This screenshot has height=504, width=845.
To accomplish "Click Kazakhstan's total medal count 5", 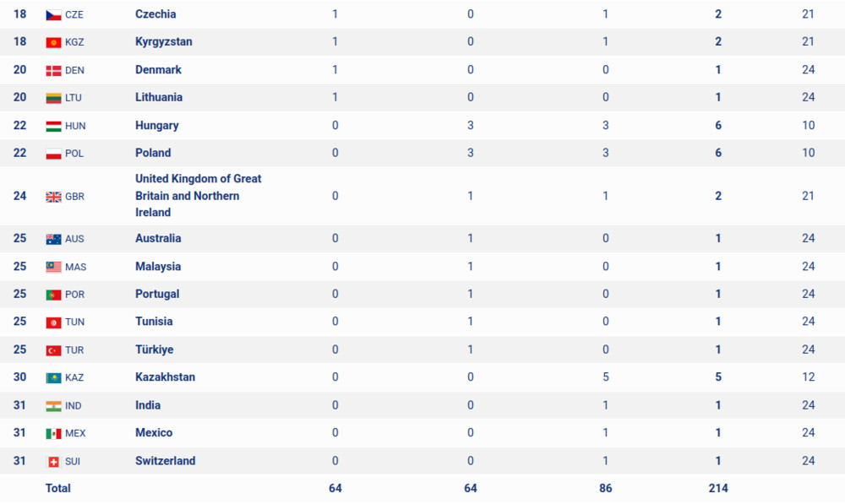I will click(717, 377).
